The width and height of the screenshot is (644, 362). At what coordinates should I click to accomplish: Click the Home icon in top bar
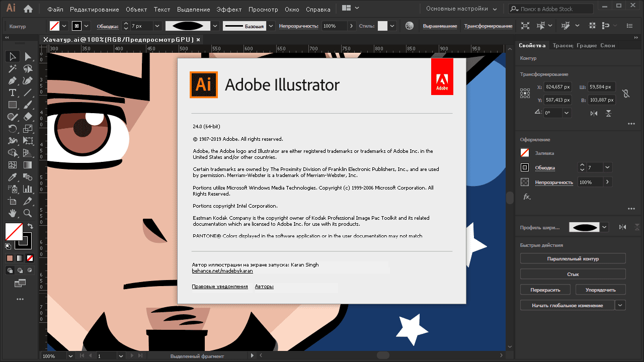28,9
